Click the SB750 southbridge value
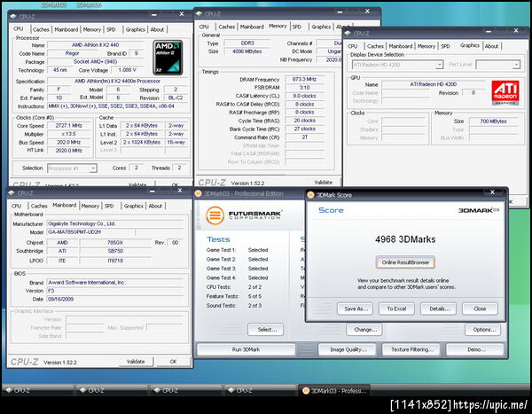532x414 pixels. coord(115,251)
